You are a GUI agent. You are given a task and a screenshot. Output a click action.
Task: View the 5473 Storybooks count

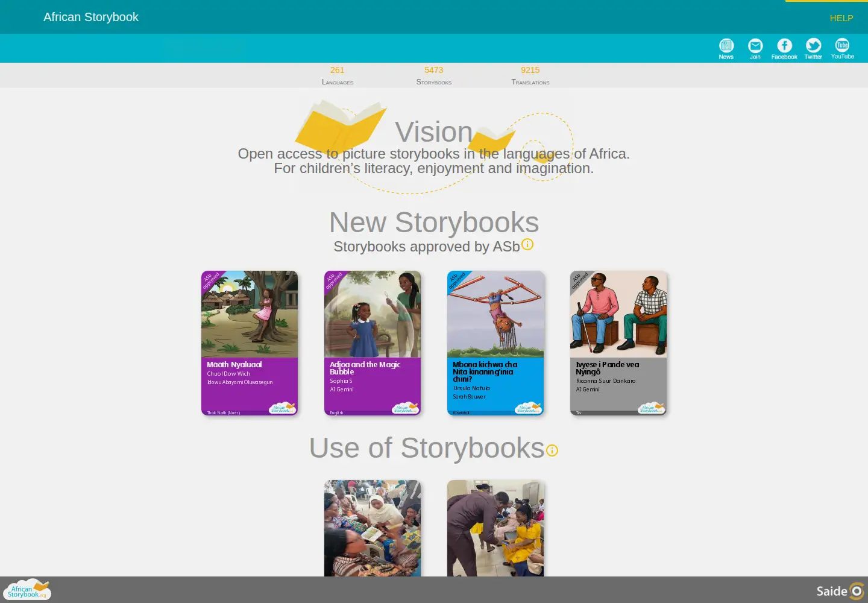click(434, 75)
